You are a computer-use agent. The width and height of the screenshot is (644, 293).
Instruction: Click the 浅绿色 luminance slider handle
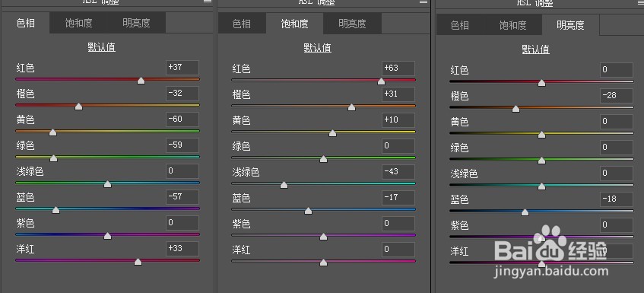click(541, 186)
